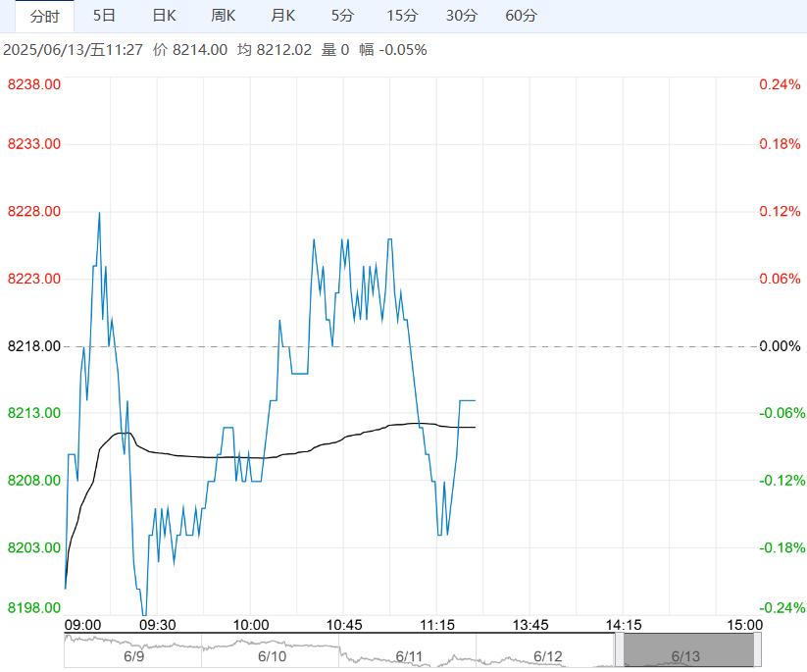Click the 6/10 section in the range navigator
This screenshot has height=672, width=807.
point(272,654)
